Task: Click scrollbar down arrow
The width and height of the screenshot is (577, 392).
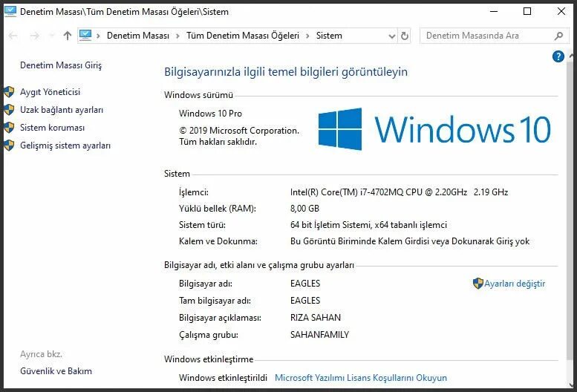Action: click(x=572, y=385)
